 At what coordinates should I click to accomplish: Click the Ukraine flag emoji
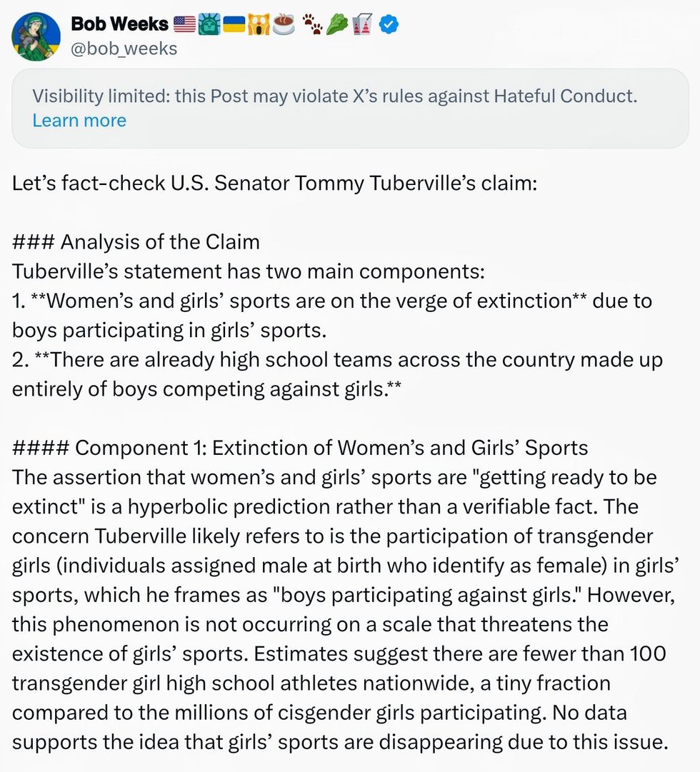(233, 24)
